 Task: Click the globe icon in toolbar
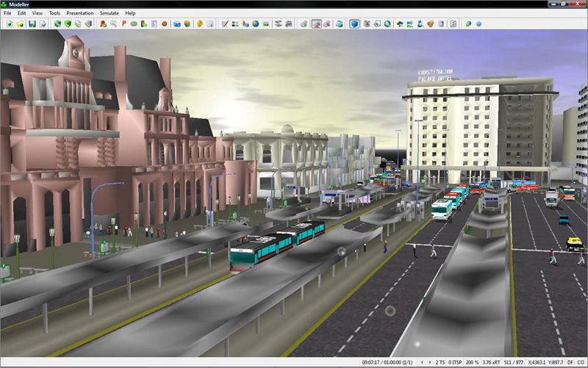[255, 24]
